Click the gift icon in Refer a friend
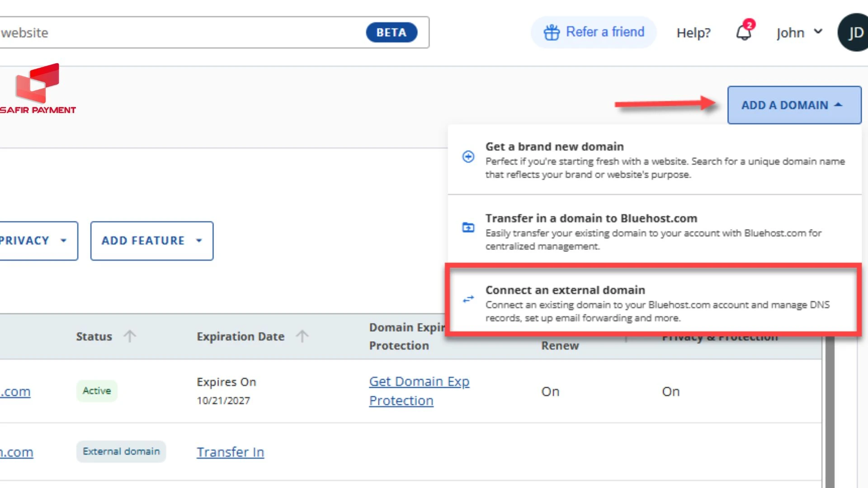The width and height of the screenshot is (868, 488). tap(551, 33)
